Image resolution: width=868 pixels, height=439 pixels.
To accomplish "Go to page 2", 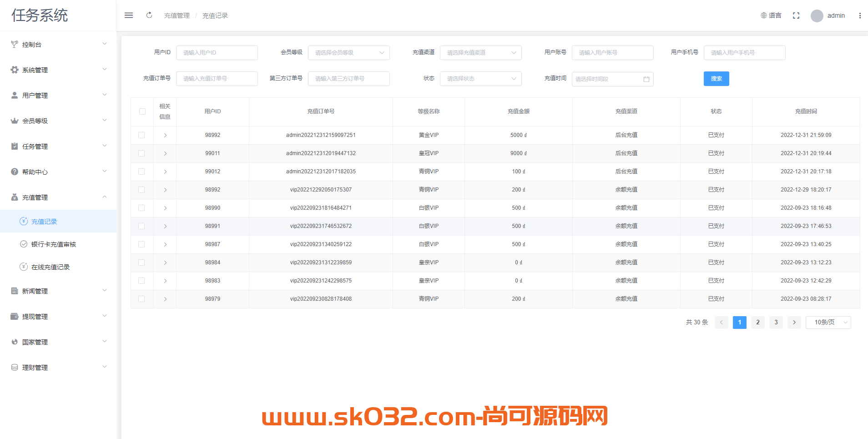I will 758,323.
